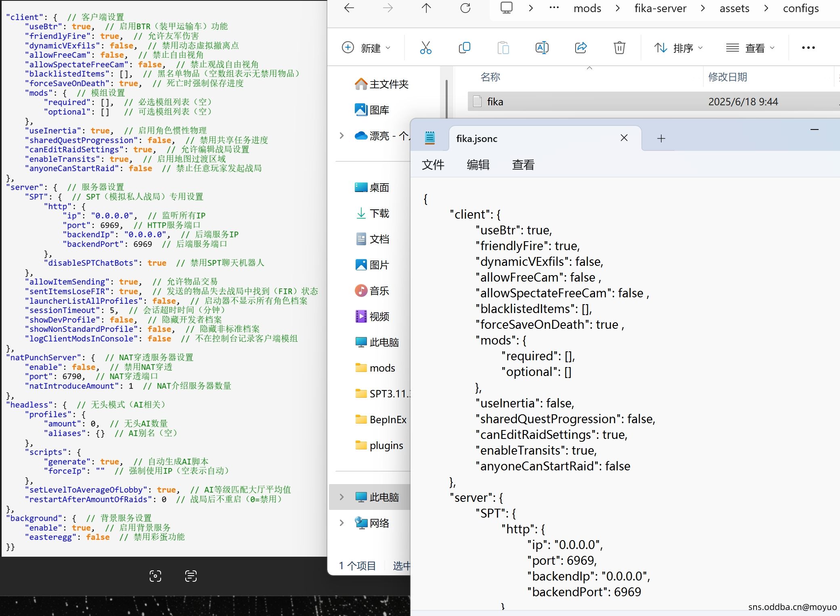This screenshot has height=616, width=840.
Task: Open Music quick access folder
Action: point(372,290)
